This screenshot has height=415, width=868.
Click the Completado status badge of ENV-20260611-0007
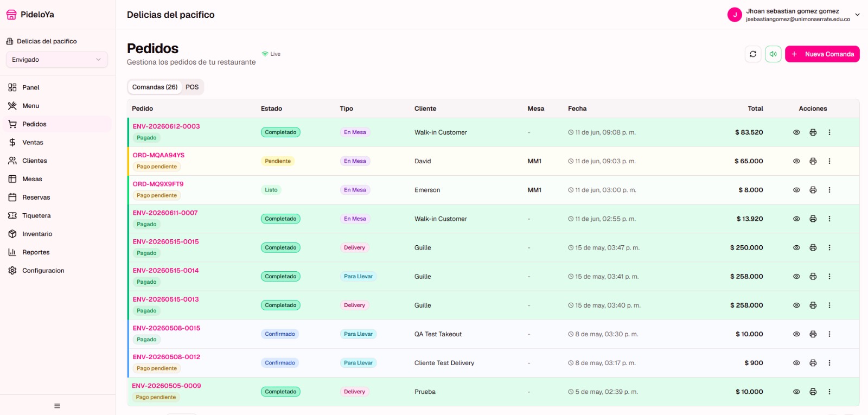click(x=280, y=219)
